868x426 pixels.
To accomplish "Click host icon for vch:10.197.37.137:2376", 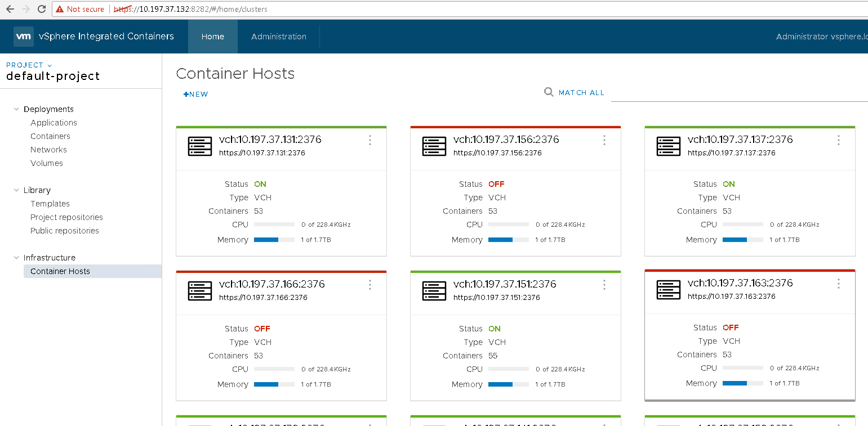I will 668,146.
